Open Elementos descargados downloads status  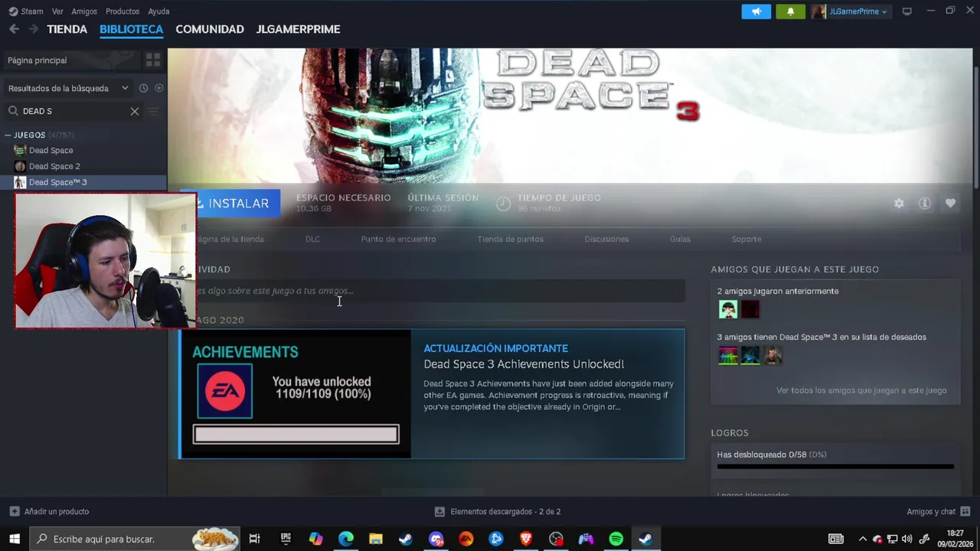498,511
